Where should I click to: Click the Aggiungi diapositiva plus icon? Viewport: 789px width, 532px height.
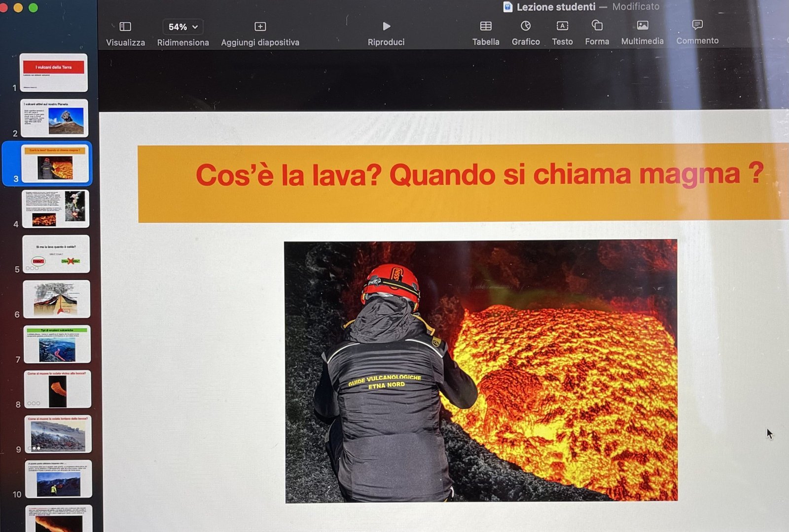point(260,27)
